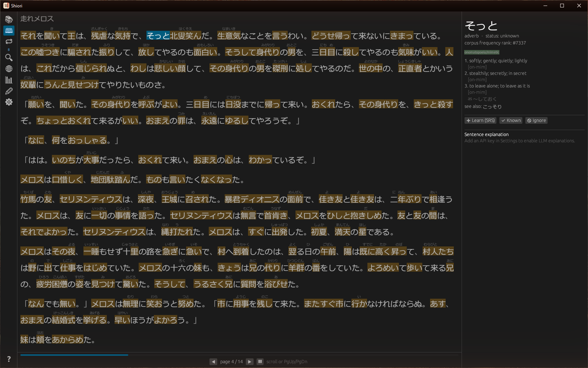Mark the word そっと as Known
The width and height of the screenshot is (588, 368).
(x=511, y=120)
